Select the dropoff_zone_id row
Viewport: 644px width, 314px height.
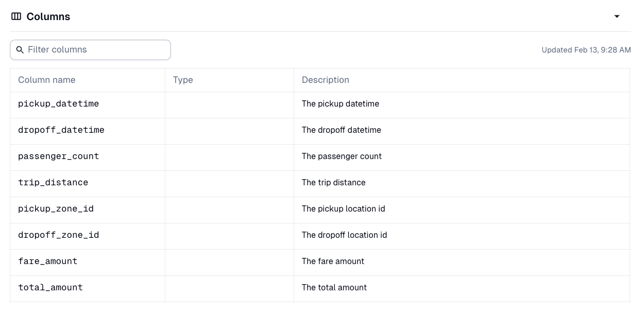(x=58, y=235)
